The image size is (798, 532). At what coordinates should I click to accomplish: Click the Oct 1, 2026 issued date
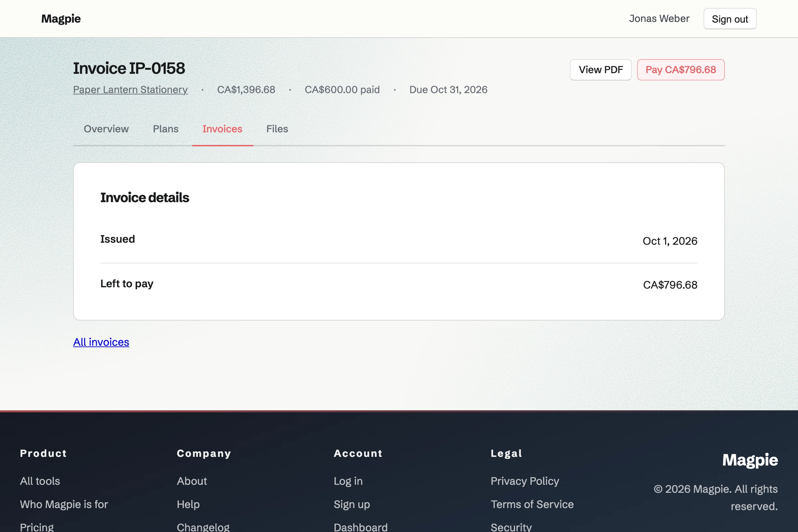[x=670, y=241]
